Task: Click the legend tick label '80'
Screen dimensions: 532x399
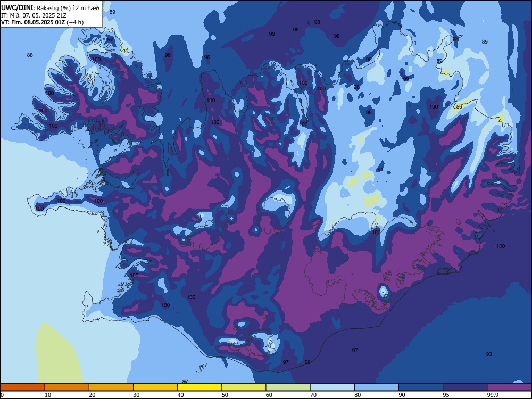Action: [358, 395]
